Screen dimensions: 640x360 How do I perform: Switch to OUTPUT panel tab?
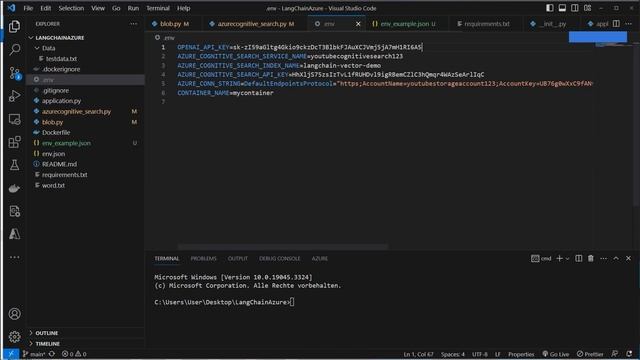pos(238,258)
